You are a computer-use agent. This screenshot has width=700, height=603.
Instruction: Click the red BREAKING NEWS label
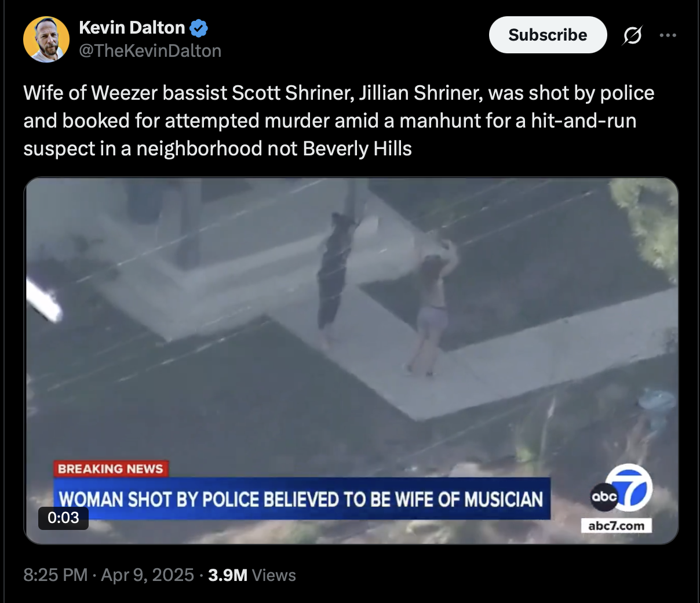(x=111, y=468)
